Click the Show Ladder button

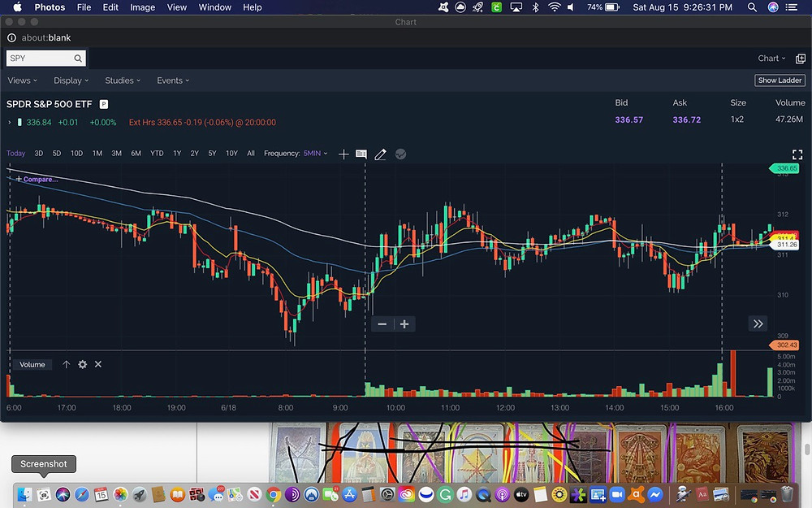tap(780, 80)
